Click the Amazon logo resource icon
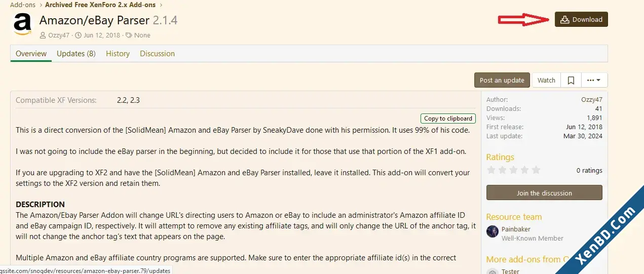The width and height of the screenshot is (644, 274). click(23, 24)
